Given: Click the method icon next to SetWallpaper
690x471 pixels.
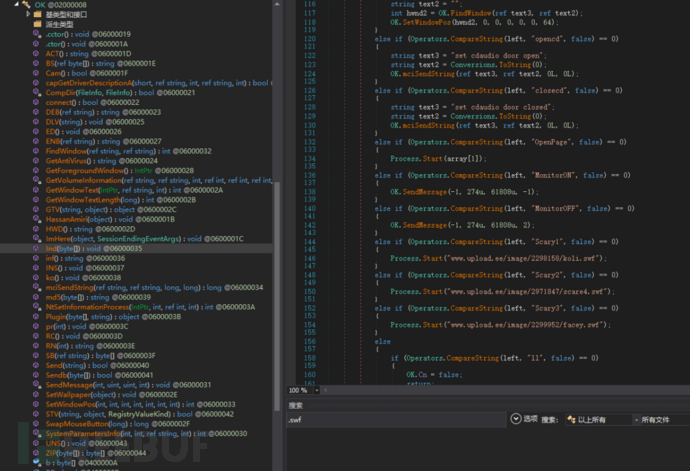Looking at the screenshot, I should point(38,394).
